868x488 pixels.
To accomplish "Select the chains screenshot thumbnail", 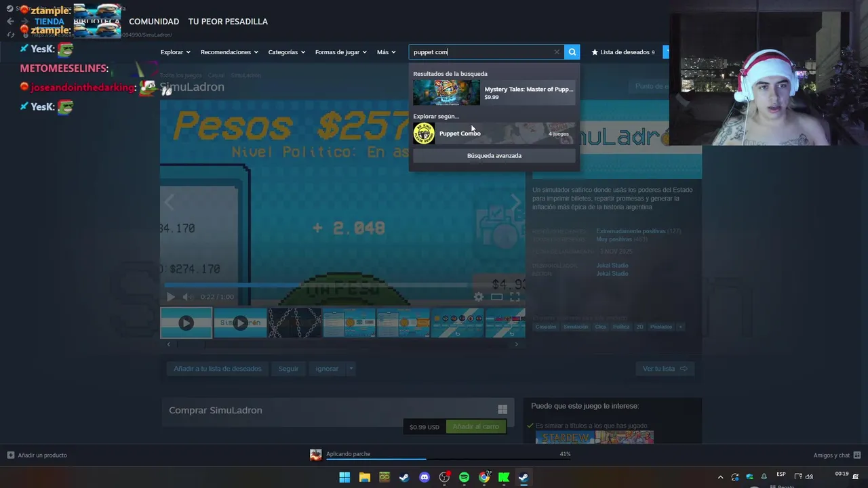I will coord(294,323).
